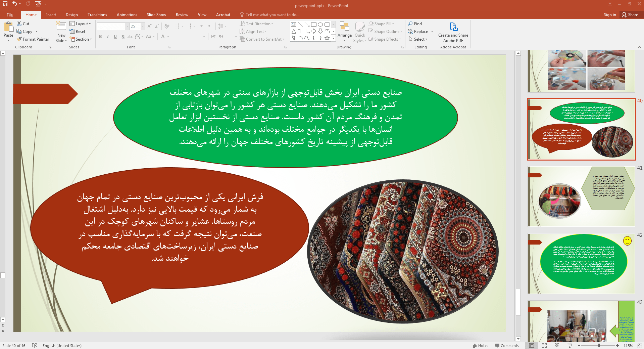
Task: Open the Arrange menu
Action: pyautogui.click(x=345, y=32)
